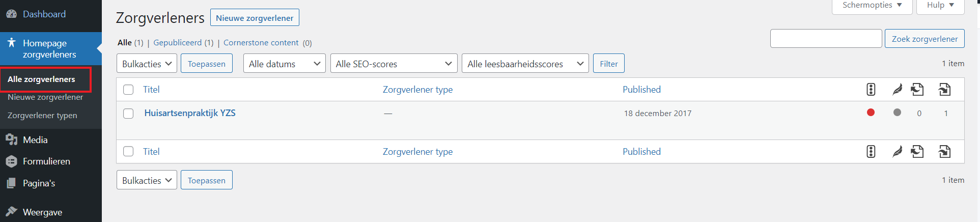
Task: Sort by readability feather icon in header
Action: 898,90
